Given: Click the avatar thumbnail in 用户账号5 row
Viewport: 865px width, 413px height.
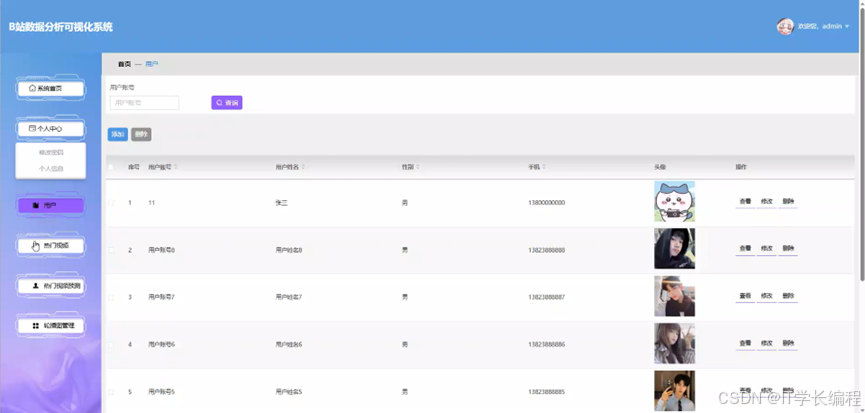Looking at the screenshot, I should tap(675, 391).
